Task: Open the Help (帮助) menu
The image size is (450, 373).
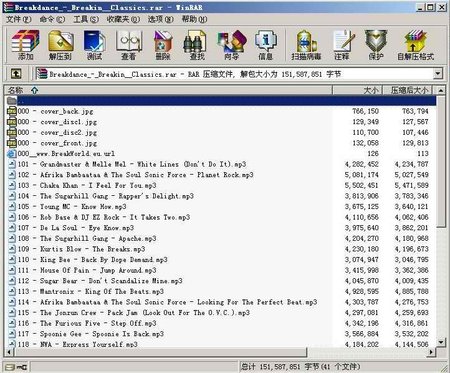Action: pyautogui.click(x=194, y=19)
